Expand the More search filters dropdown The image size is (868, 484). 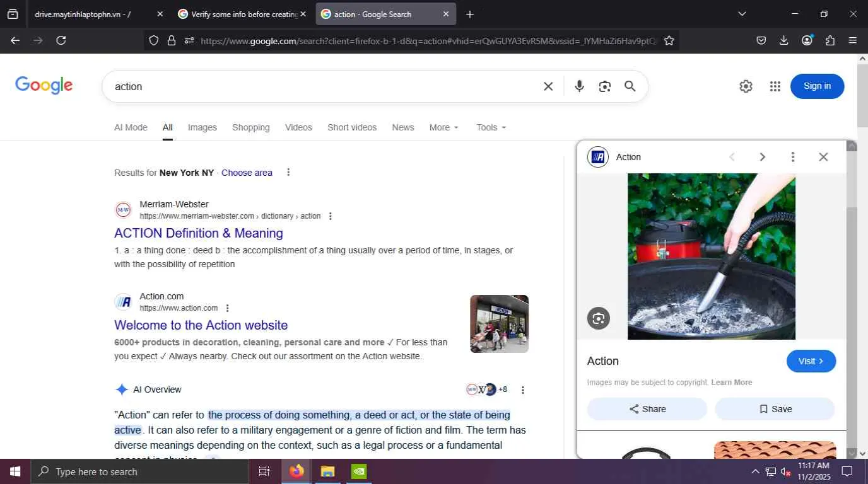[444, 127]
